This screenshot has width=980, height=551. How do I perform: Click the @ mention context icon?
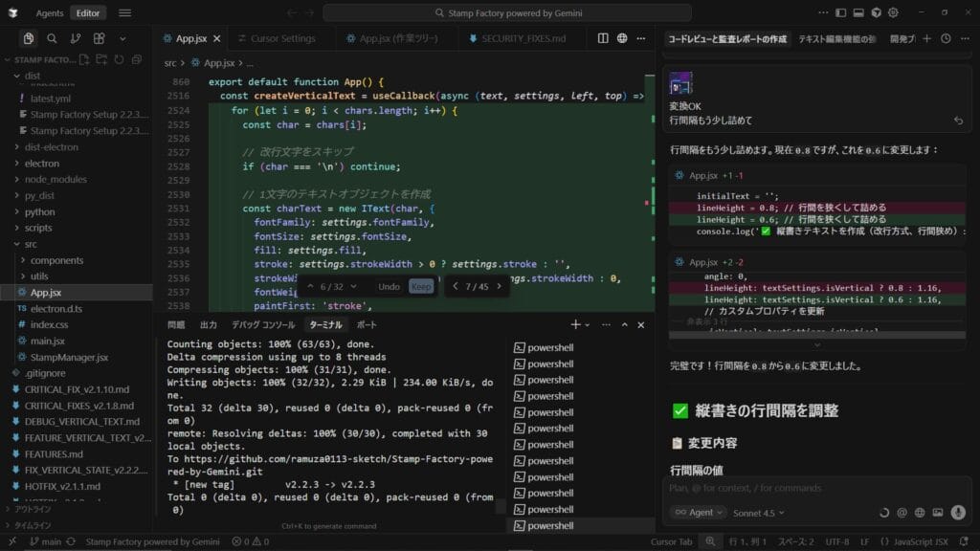(901, 512)
